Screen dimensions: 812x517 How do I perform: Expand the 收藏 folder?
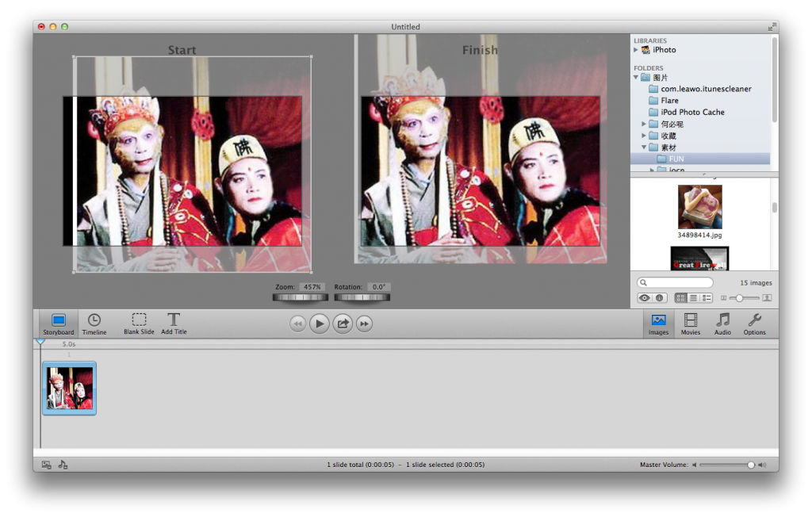[x=644, y=136]
